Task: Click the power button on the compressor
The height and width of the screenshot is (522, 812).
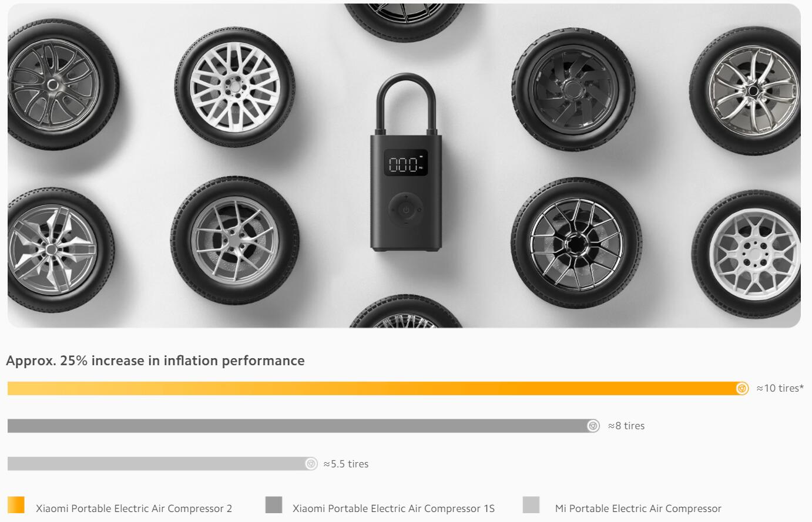Action: 405,210
